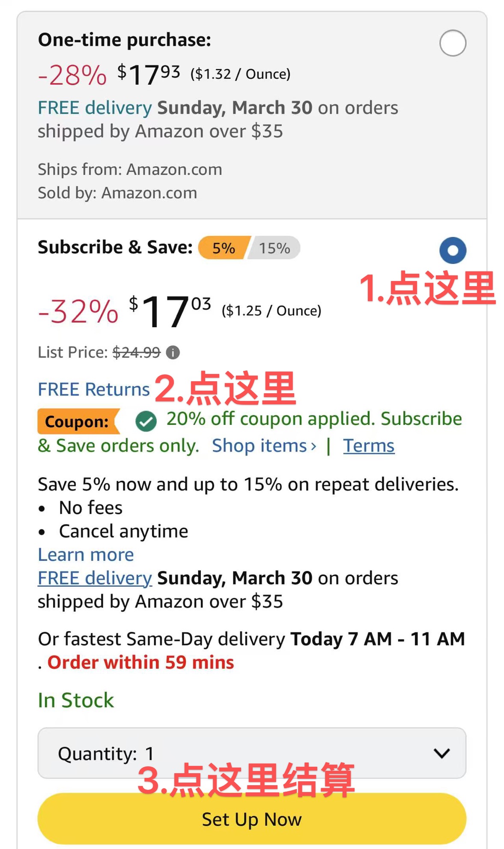Click the 5% Subscribe savings badge
This screenshot has height=849, width=504.
pyautogui.click(x=224, y=248)
